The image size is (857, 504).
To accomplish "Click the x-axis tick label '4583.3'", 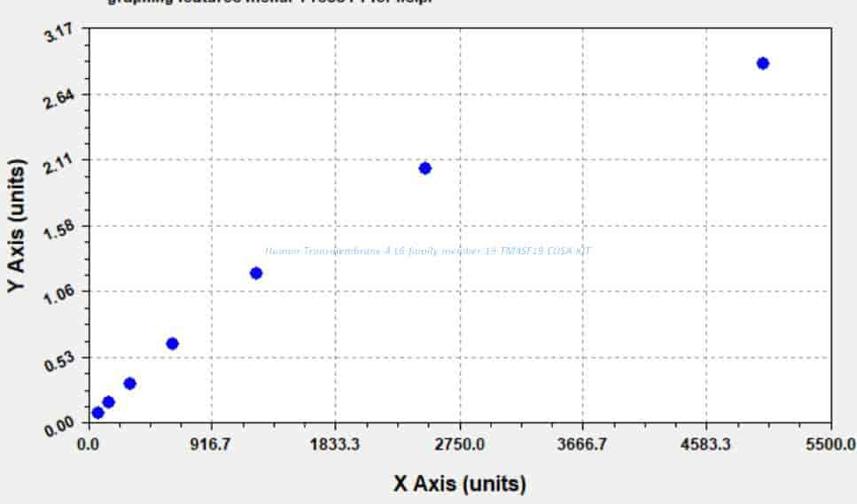I will pyautogui.click(x=705, y=445).
